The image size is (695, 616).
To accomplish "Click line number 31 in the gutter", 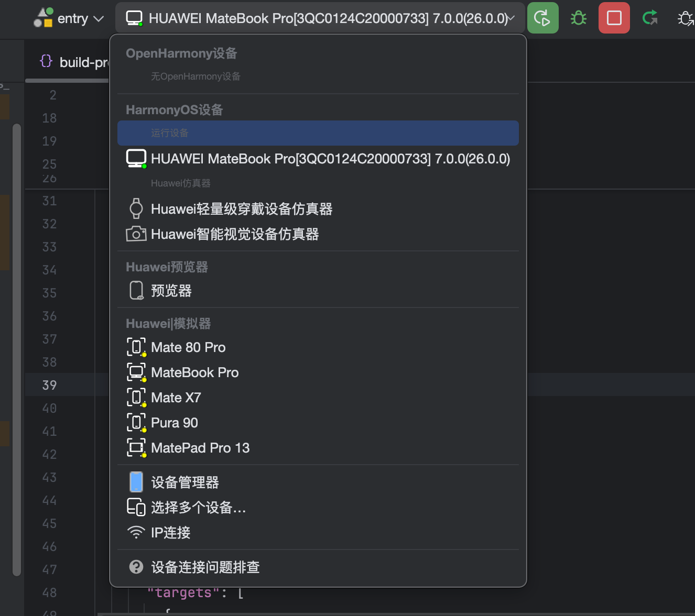I will [x=49, y=201].
